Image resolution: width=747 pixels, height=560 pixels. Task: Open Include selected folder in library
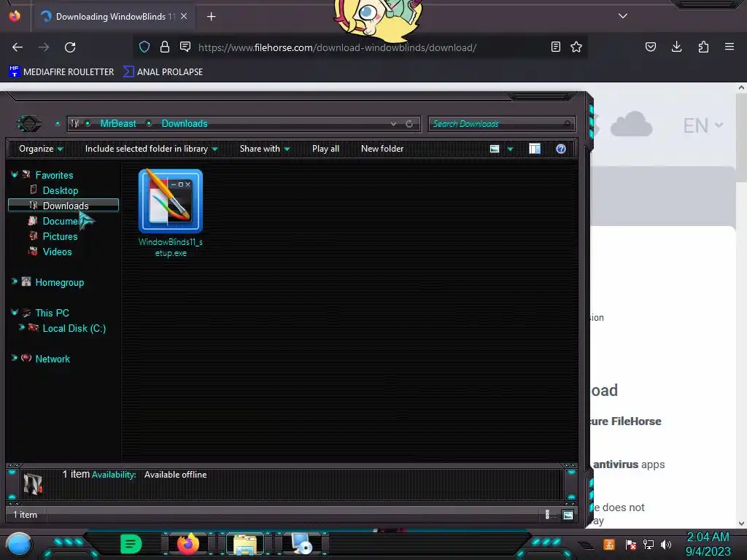point(151,149)
